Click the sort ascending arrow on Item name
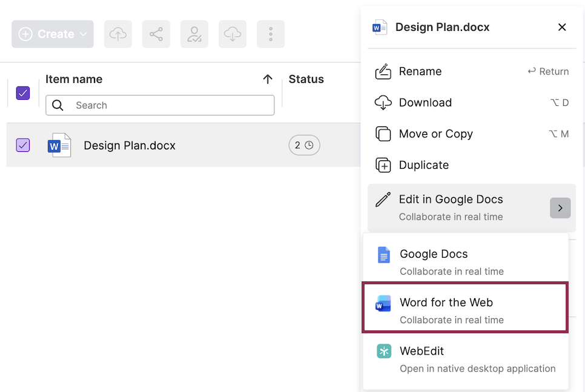The image size is (585, 392). pyautogui.click(x=268, y=79)
